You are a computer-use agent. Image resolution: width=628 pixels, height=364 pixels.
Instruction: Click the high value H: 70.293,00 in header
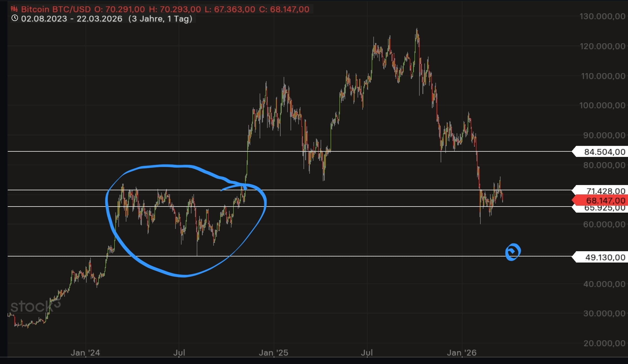tap(175, 9)
